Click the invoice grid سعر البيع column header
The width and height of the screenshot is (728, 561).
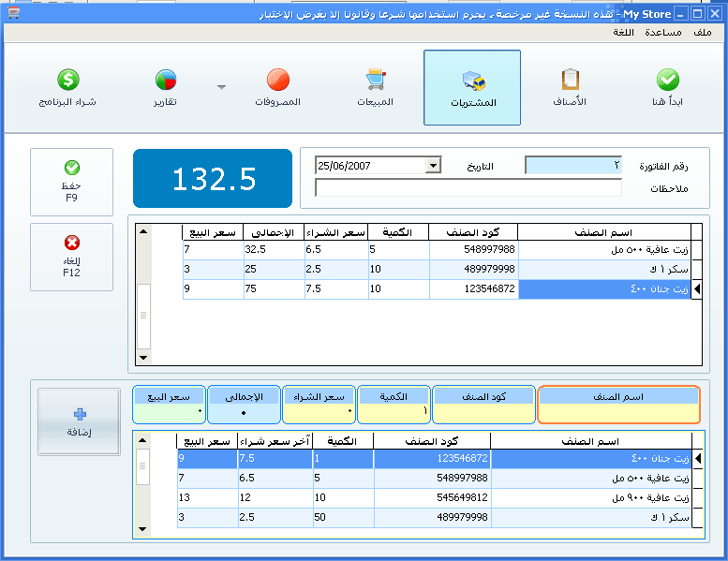tap(213, 232)
